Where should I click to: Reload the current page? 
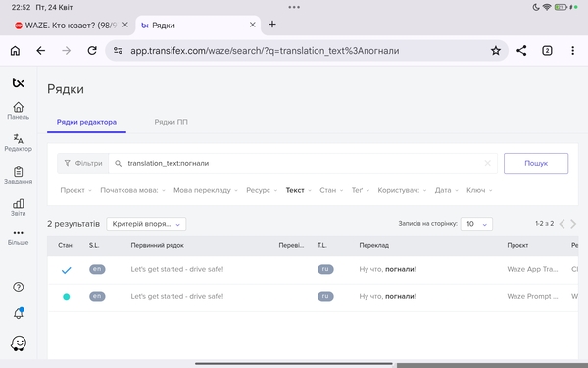coord(92,51)
